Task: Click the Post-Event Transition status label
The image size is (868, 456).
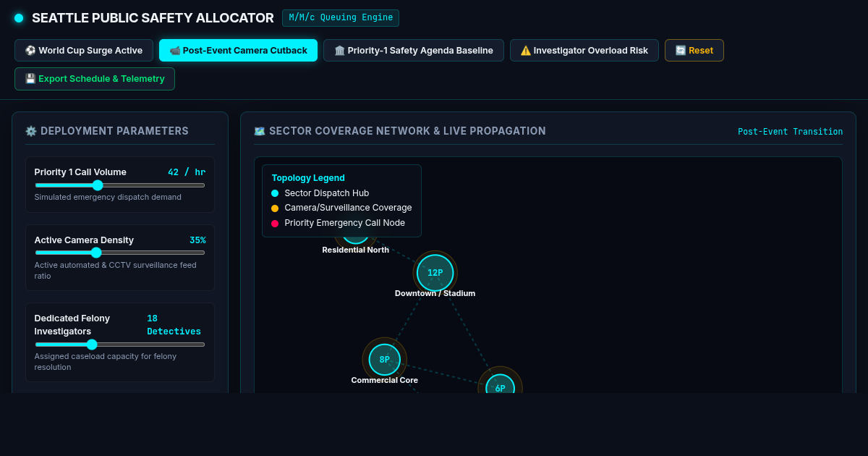Action: 790,132
